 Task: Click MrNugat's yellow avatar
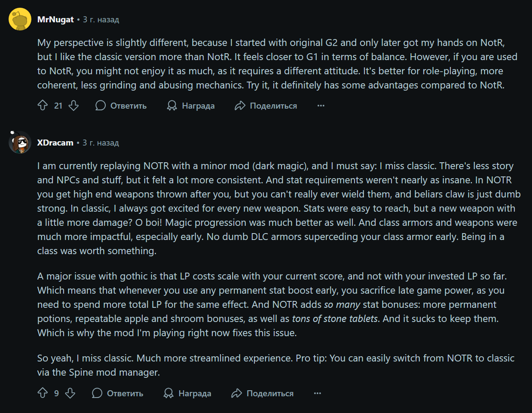click(20, 19)
